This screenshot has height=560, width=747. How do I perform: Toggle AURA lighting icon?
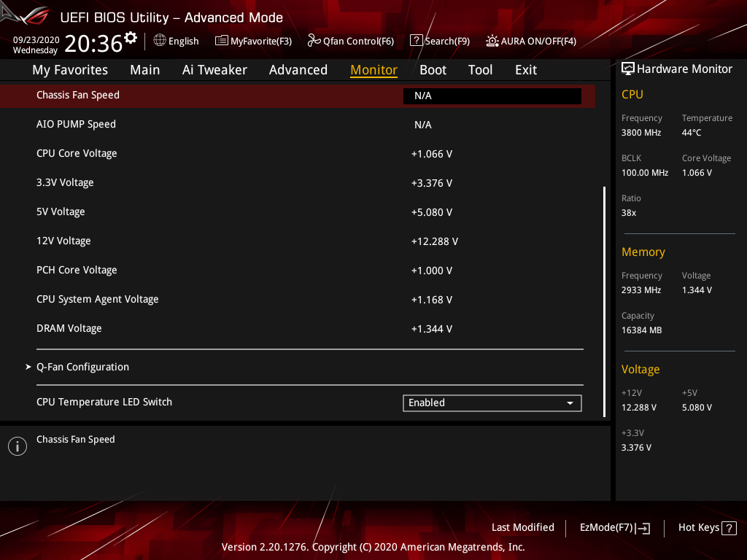coord(492,41)
